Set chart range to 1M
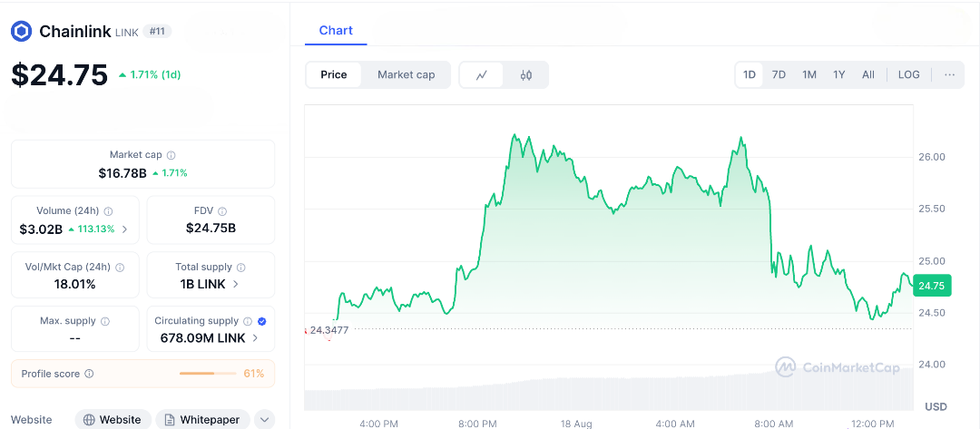The width and height of the screenshot is (980, 429). [x=809, y=75]
